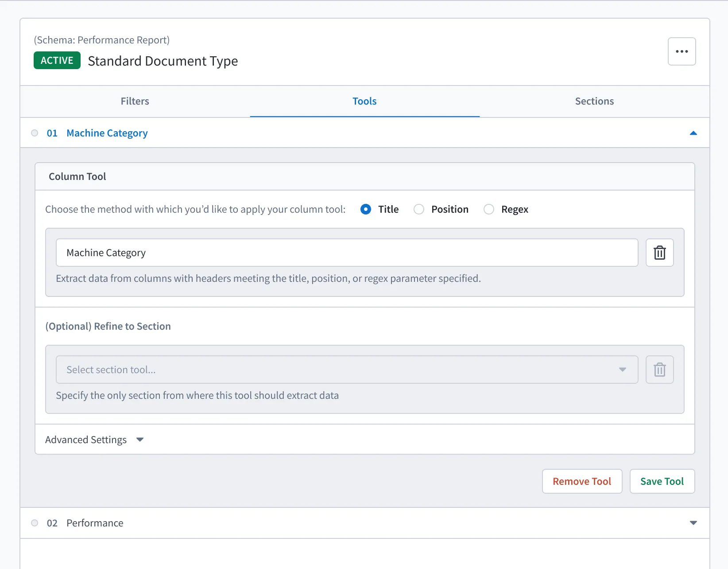The height and width of the screenshot is (569, 728).
Task: Open the Select section tool dropdown
Action: click(347, 370)
